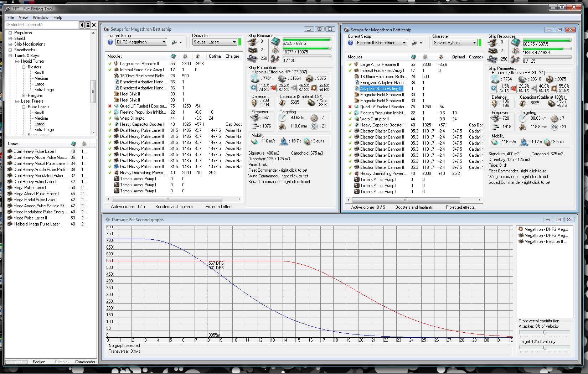Click the capacitor column icon in right Modules header

[x=441, y=57]
